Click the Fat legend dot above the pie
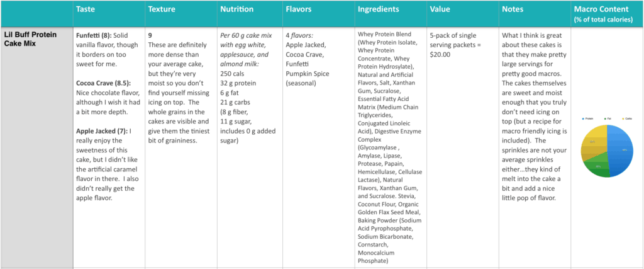This screenshot has height=269, width=644. [604, 119]
